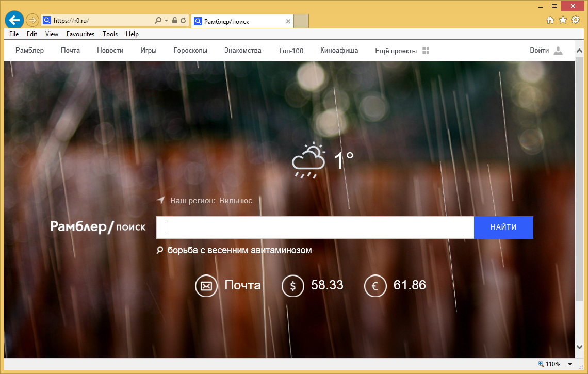This screenshot has height=374, width=588.
Task: Click the vertical scrollbar thumb
Action: pyautogui.click(x=579, y=178)
